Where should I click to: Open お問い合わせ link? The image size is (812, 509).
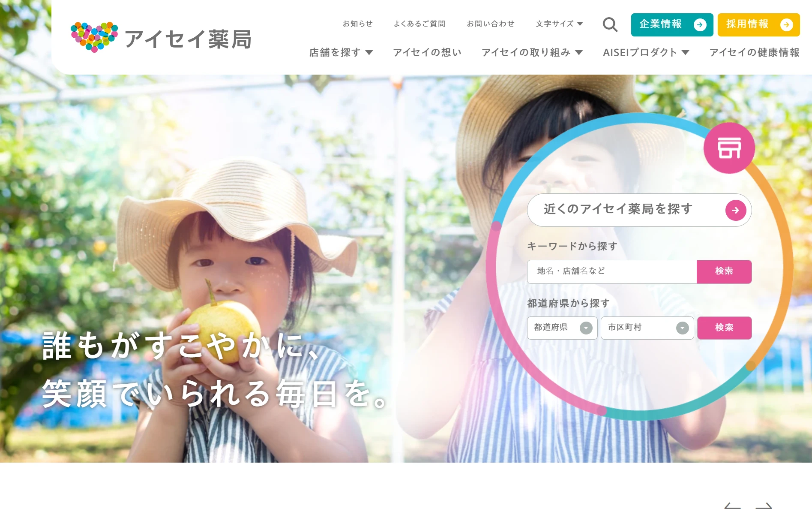491,24
